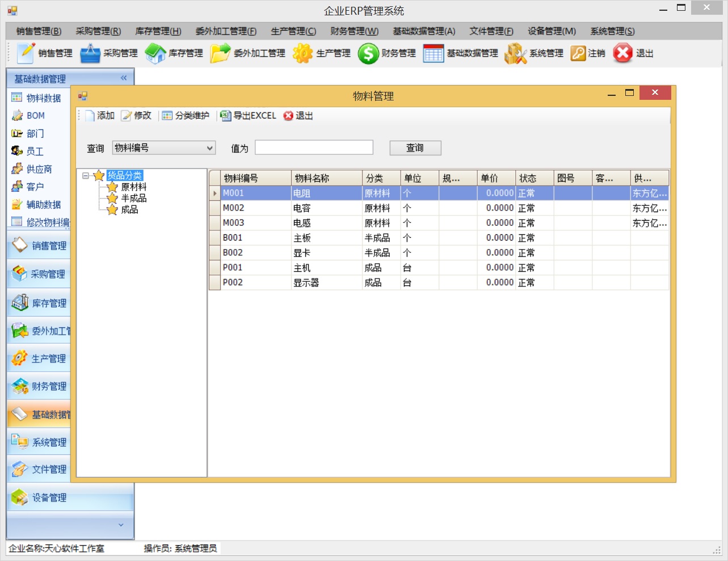
Task: Select 半成品 category in tree
Action: click(x=134, y=198)
